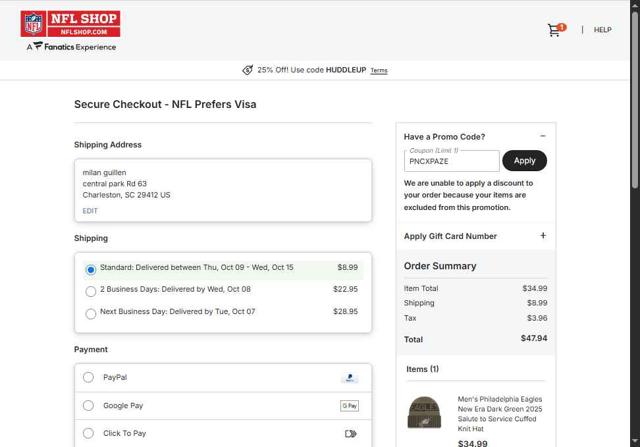640x447 pixels.
Task: Open the shopping cart icon
Action: point(555,30)
